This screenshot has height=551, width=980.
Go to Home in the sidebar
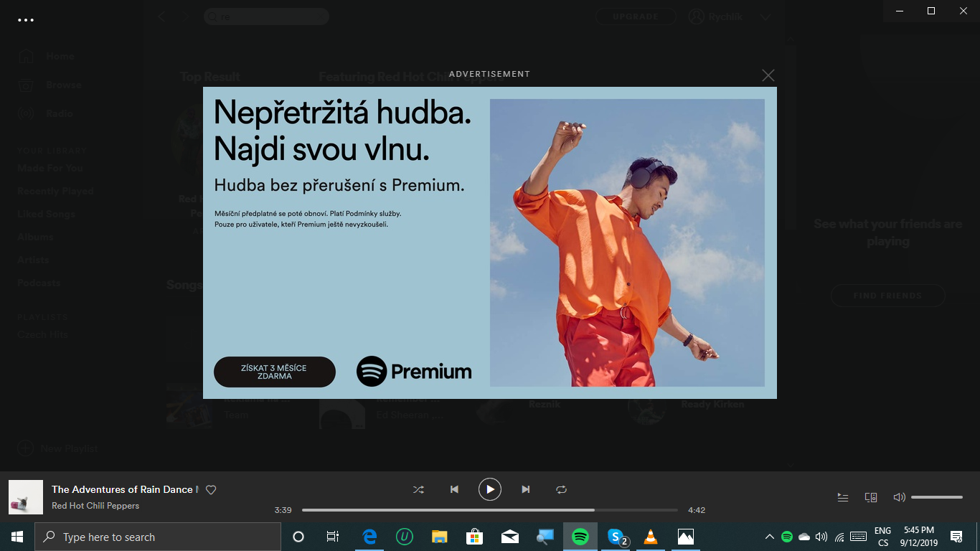tap(60, 57)
